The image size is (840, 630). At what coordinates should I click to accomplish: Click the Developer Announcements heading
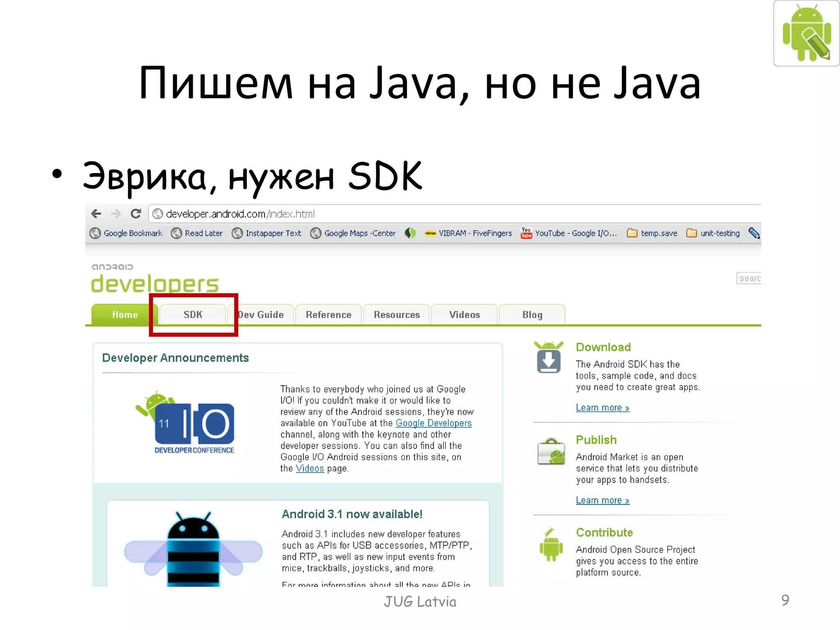tap(175, 358)
